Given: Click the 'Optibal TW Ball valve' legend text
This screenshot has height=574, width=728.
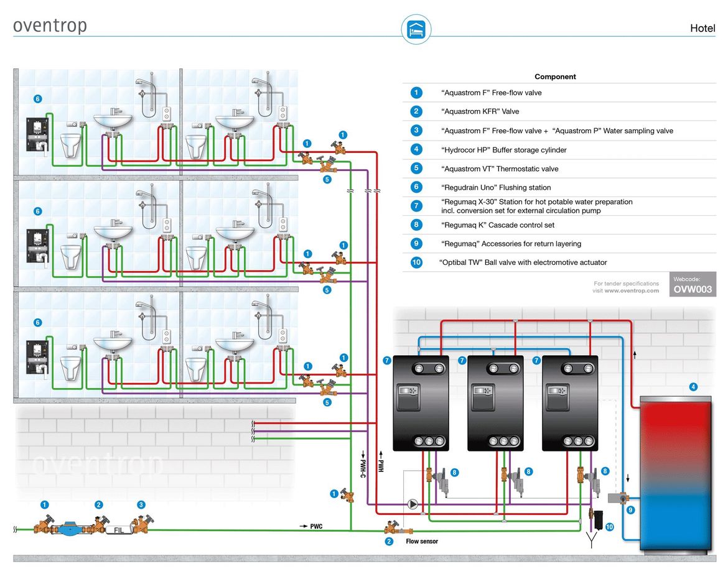Looking at the screenshot, I should click(523, 262).
